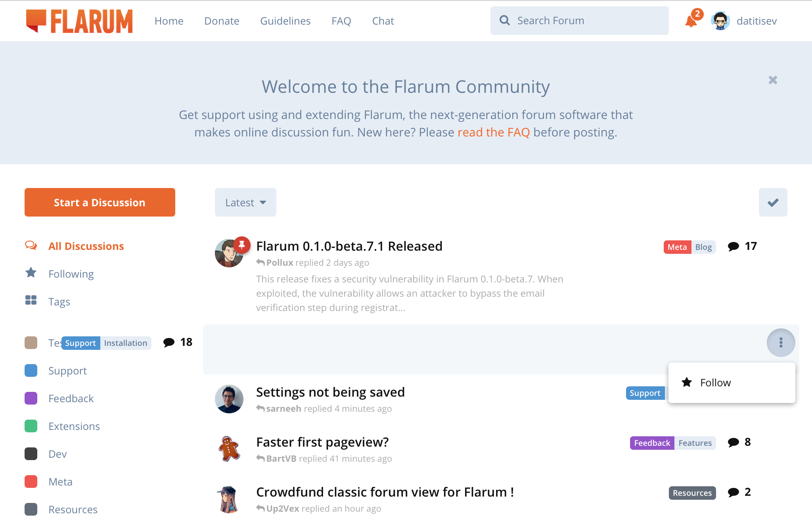The height and width of the screenshot is (518, 812).
Task: Click the reply count icon showing 2
Action: (733, 492)
